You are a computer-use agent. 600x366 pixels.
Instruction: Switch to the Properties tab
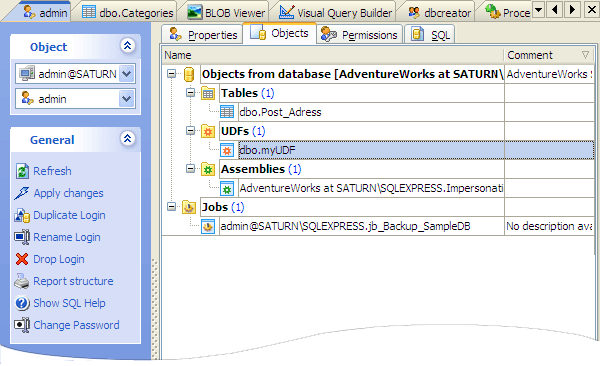point(202,34)
